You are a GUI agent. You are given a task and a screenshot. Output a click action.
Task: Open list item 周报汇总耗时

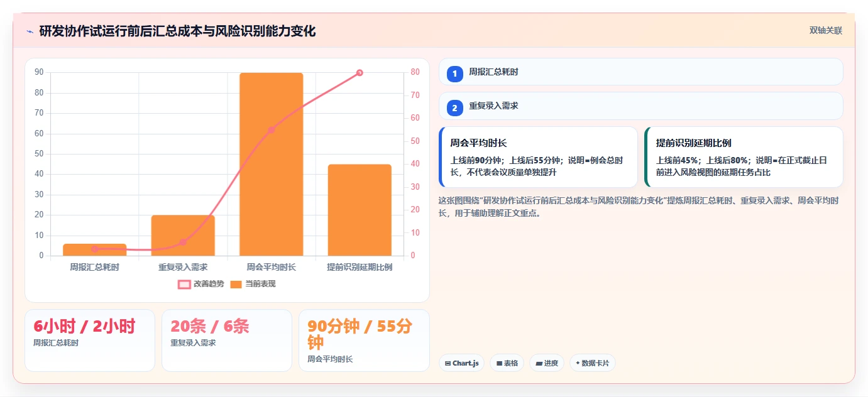tap(640, 72)
